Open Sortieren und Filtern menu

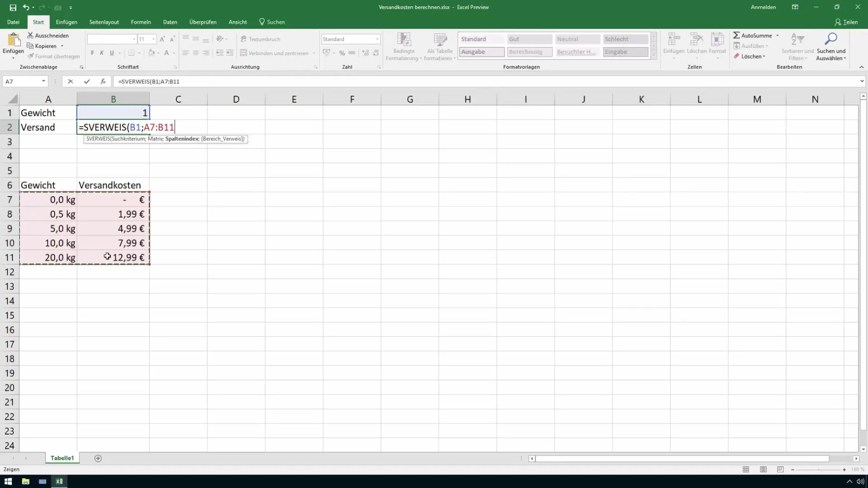click(797, 47)
